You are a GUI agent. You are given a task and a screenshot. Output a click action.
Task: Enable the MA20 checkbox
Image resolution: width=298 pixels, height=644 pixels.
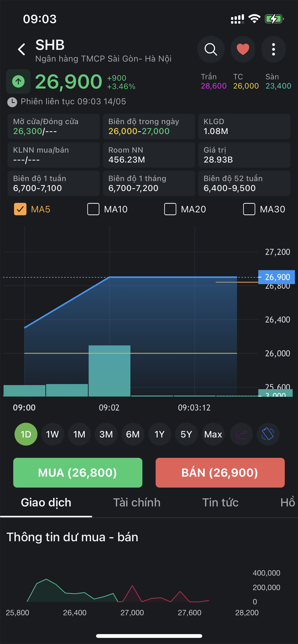170,209
